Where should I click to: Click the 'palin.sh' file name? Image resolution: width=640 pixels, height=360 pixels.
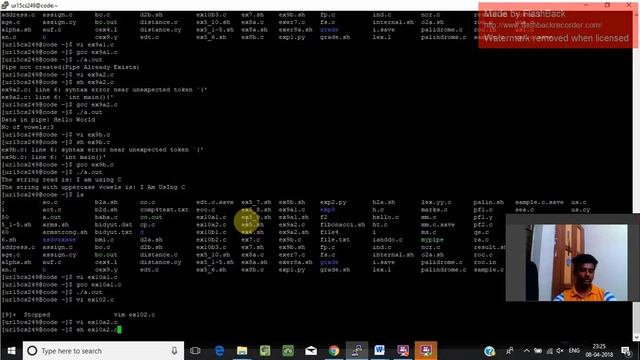coord(488,202)
